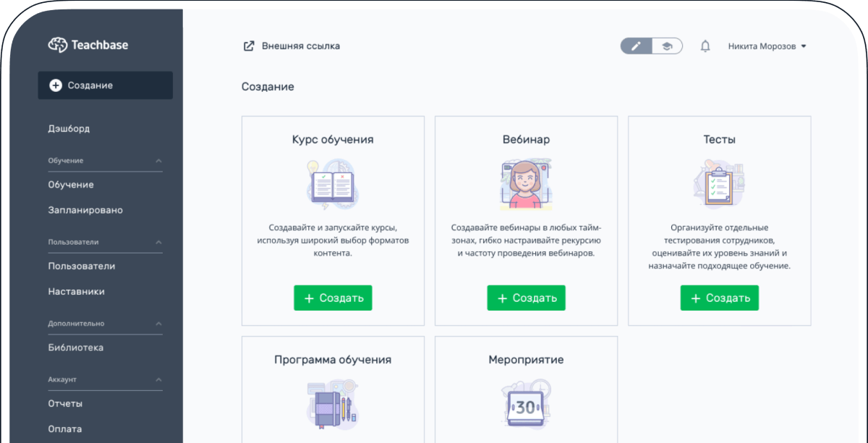The image size is (868, 443).
Task: Click Создать on the Тесты card
Action: tap(719, 298)
